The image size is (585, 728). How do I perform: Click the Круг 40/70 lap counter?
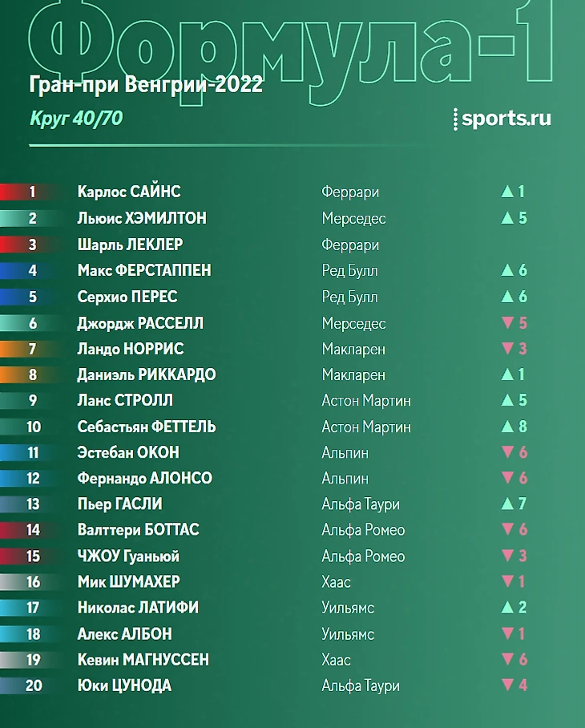tap(76, 119)
